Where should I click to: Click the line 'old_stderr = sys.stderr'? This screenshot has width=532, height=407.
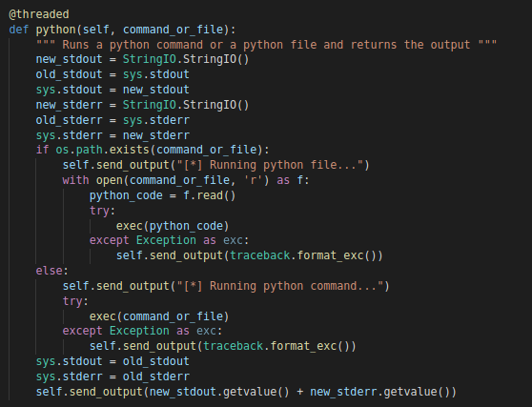113,120
